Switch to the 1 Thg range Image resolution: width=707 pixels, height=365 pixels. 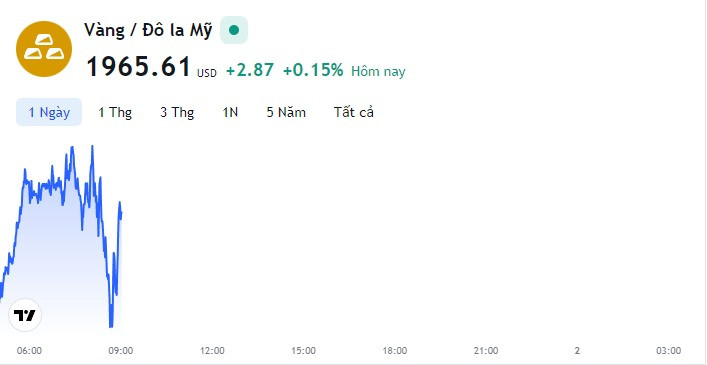point(115,112)
